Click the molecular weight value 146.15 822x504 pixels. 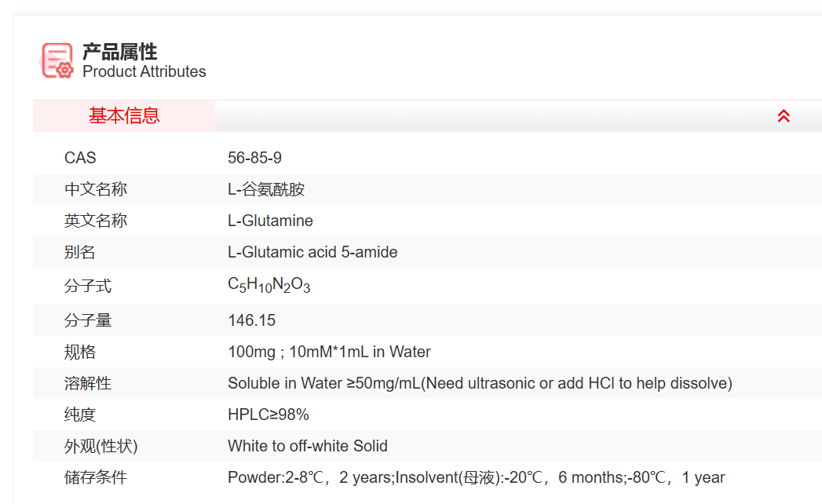(x=251, y=320)
